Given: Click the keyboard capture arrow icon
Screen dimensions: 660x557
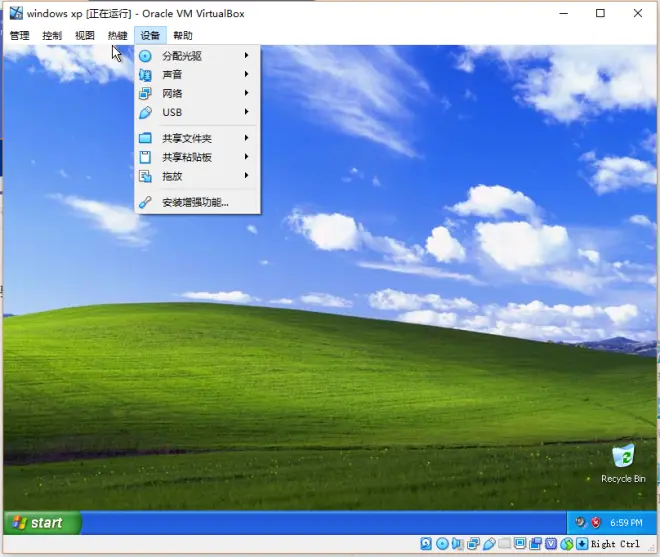Looking at the screenshot, I should point(582,544).
